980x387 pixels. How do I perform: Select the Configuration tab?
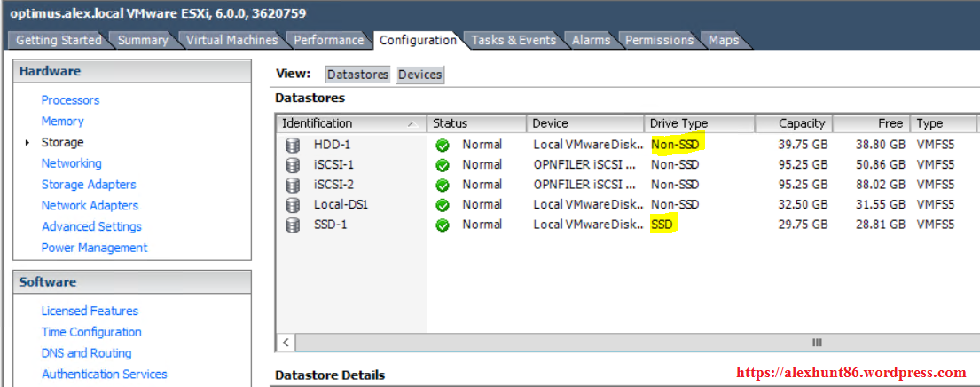(x=418, y=40)
